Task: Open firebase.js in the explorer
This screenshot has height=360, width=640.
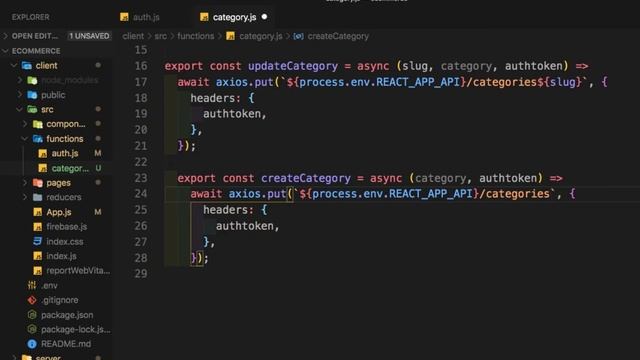Action: tap(67, 227)
